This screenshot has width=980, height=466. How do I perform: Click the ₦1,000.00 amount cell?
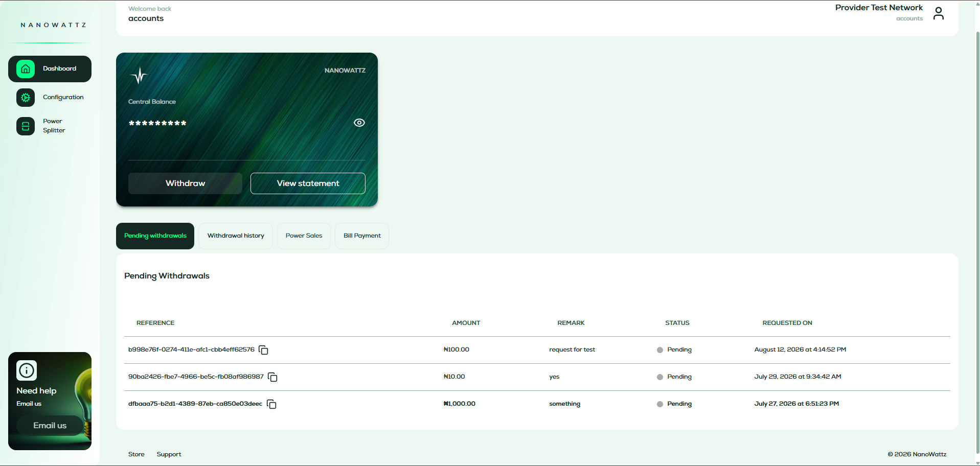point(459,404)
